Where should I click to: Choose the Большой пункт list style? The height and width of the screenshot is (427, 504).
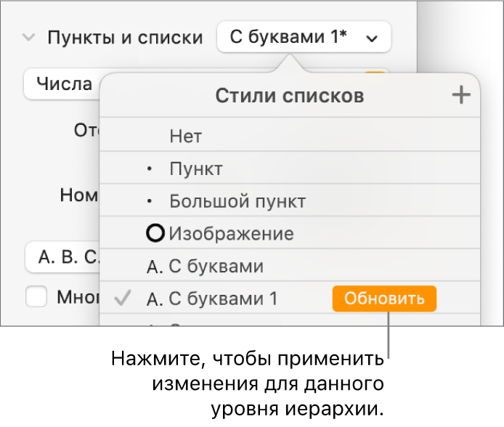[x=290, y=200]
